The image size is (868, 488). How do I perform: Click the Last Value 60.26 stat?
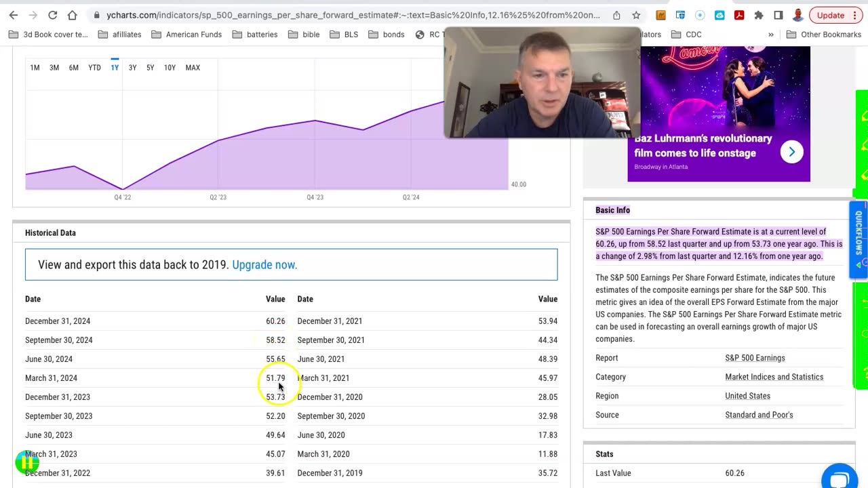coord(734,473)
